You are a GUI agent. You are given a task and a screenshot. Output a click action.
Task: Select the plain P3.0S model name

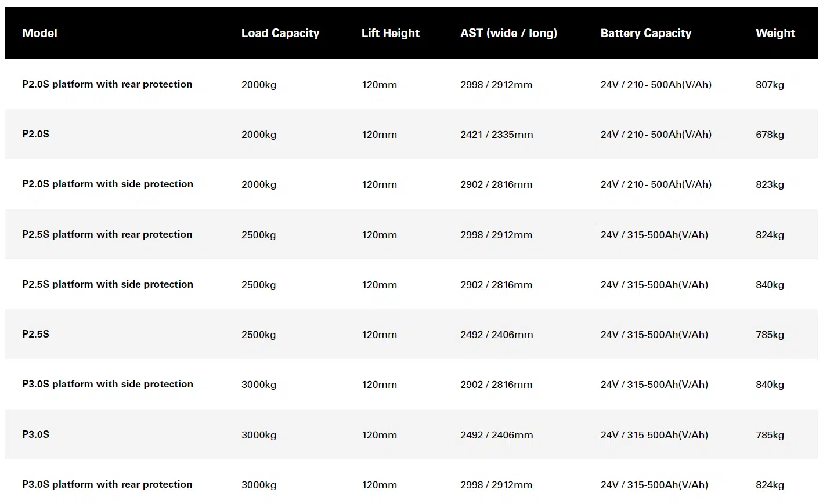pyautogui.click(x=35, y=434)
